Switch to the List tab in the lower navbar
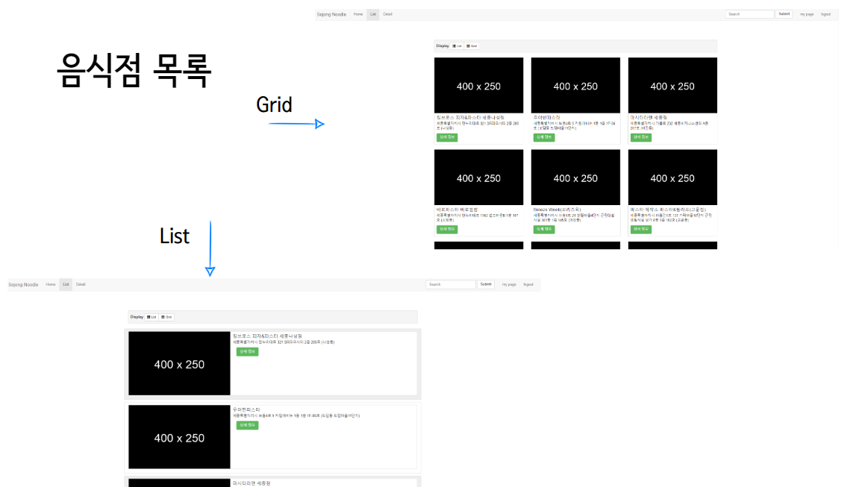Image resolution: width=868 pixels, height=487 pixels. (65, 284)
